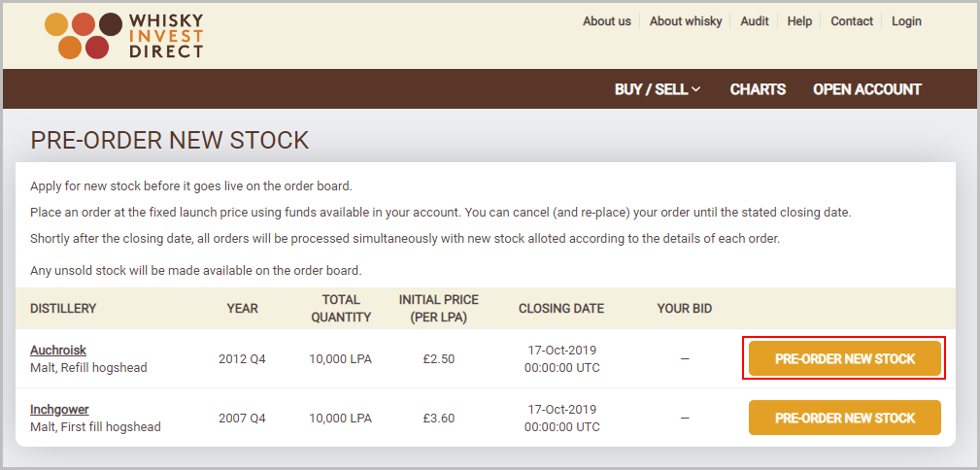Click the DISTILLERY column header
The width and height of the screenshot is (980, 470).
[63, 308]
